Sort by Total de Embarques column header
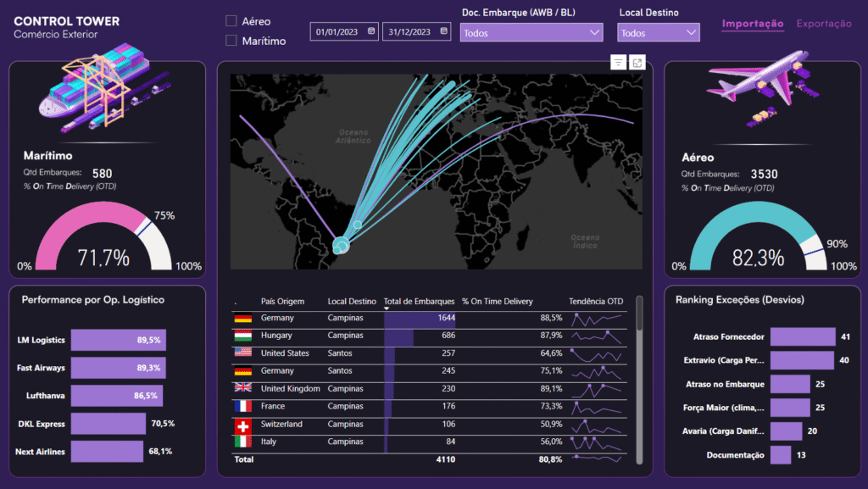The image size is (868, 489). point(415,301)
